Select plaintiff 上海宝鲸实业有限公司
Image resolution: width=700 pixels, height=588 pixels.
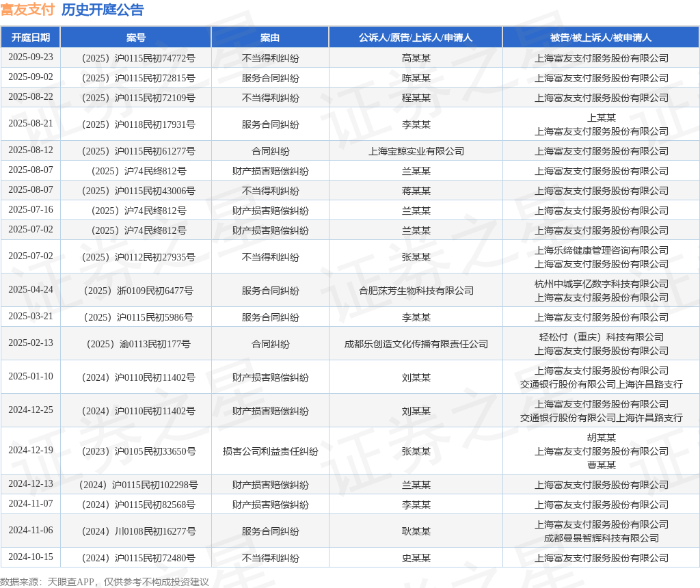pyautogui.click(x=416, y=151)
